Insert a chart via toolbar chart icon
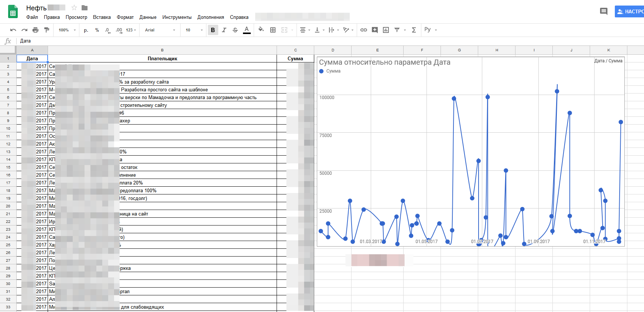The image size is (644, 312). [x=386, y=30]
